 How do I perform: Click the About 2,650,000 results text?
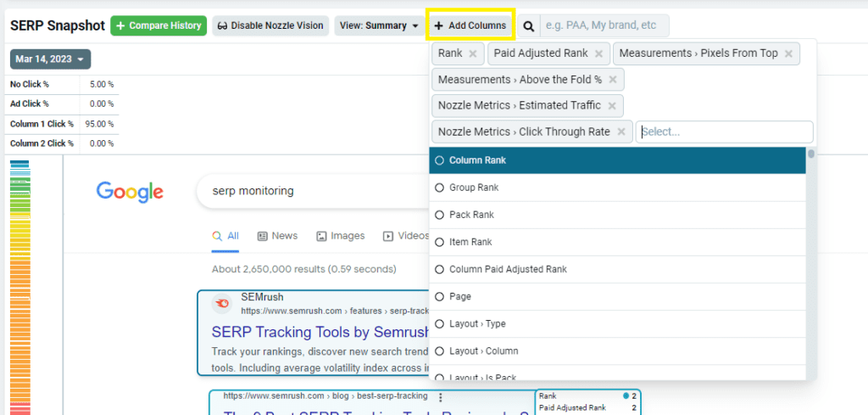pyautogui.click(x=304, y=269)
